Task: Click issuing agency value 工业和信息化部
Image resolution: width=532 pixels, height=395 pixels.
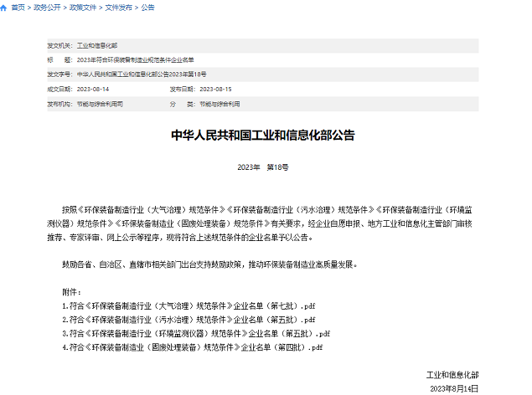Action: click(x=97, y=45)
